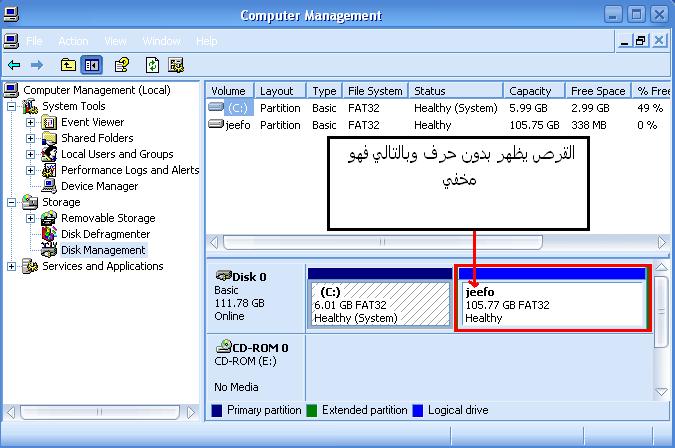Toggle the Show/Hide Console Tree button
Image resolution: width=675 pixels, height=448 pixels.
[x=91, y=65]
